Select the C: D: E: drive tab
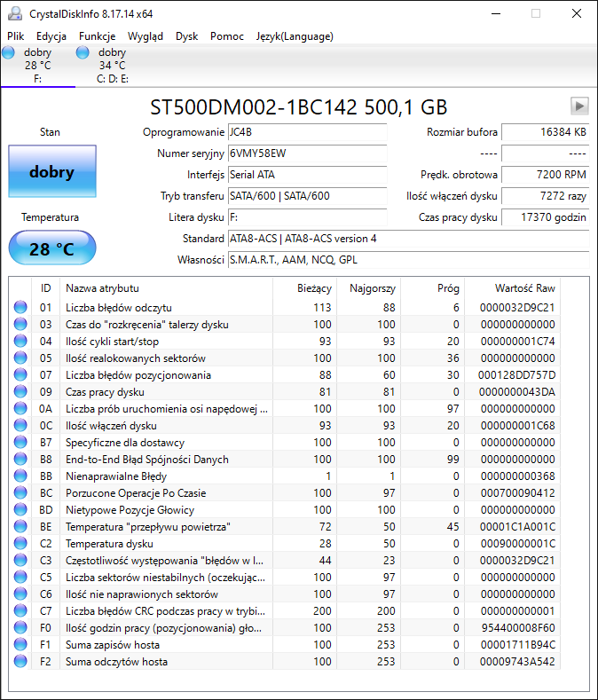The height and width of the screenshot is (700, 598). click(x=112, y=66)
